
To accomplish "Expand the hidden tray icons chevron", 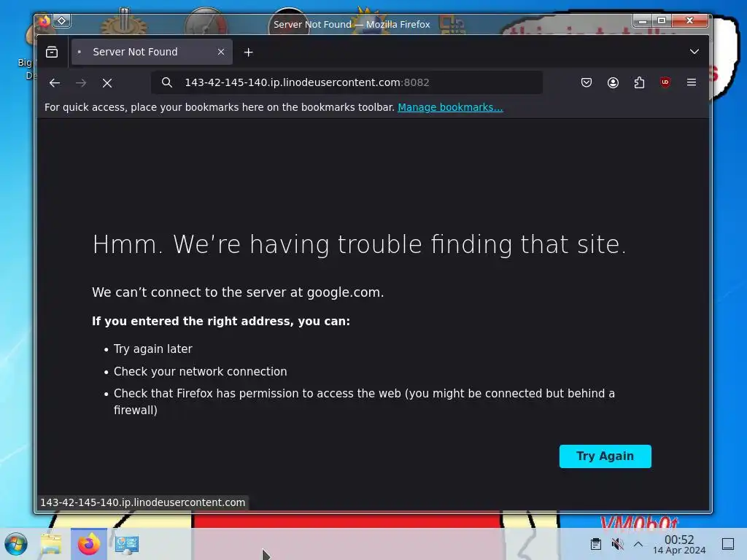I will coord(638,544).
